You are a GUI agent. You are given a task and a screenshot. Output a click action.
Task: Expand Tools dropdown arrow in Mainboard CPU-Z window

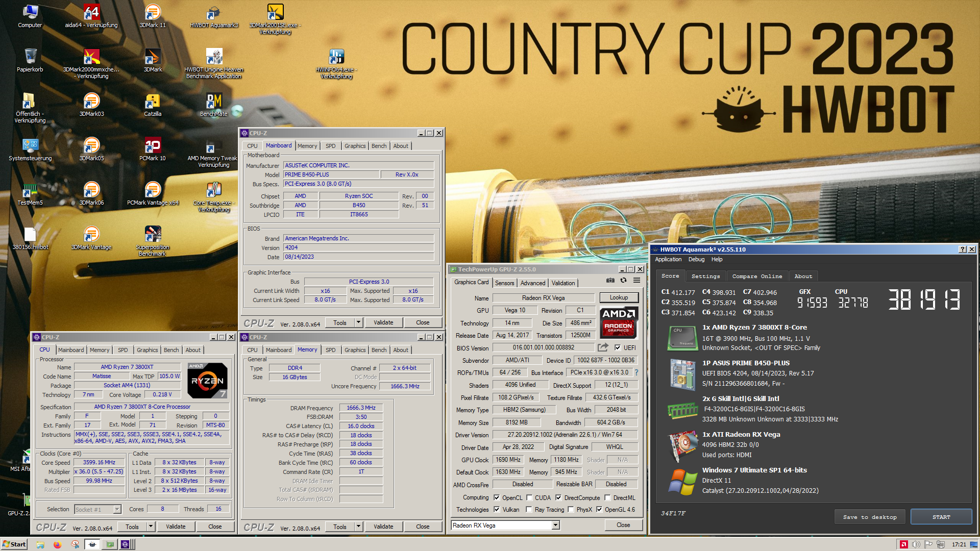click(x=358, y=322)
